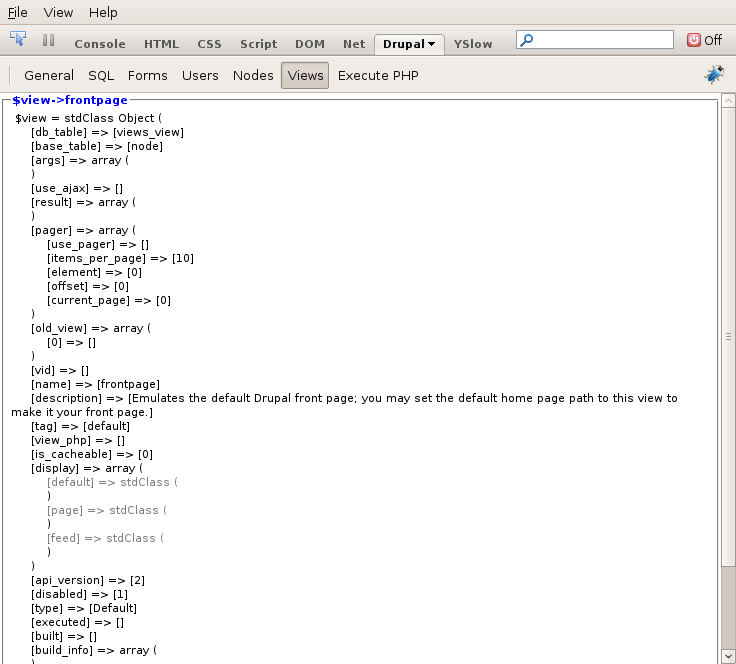Image resolution: width=736 pixels, height=664 pixels.
Task: Click the scrollbar up arrow
Action: [x=728, y=101]
